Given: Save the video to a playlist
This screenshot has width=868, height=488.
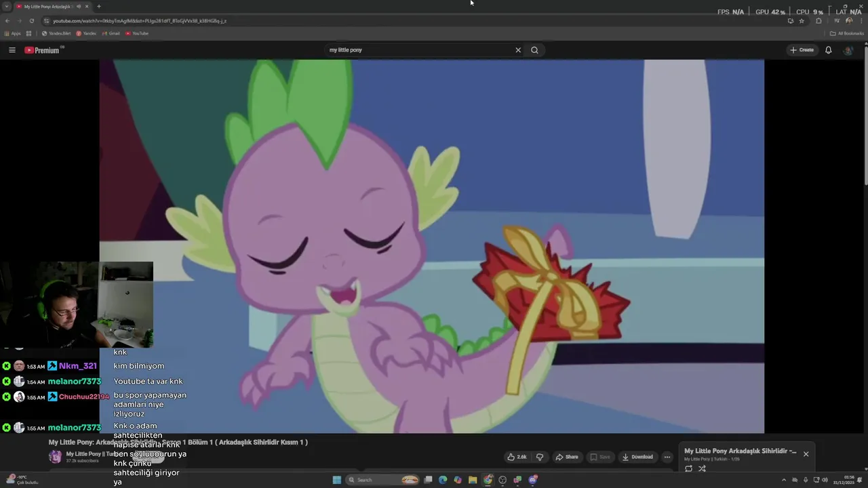Looking at the screenshot, I should tap(600, 457).
